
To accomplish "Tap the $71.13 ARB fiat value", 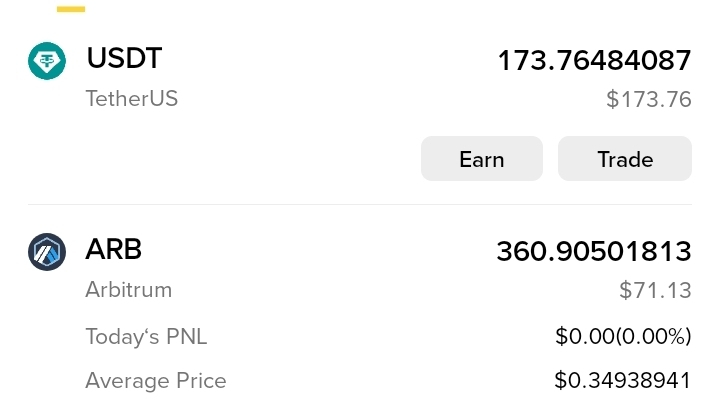I will pyautogui.click(x=655, y=291).
